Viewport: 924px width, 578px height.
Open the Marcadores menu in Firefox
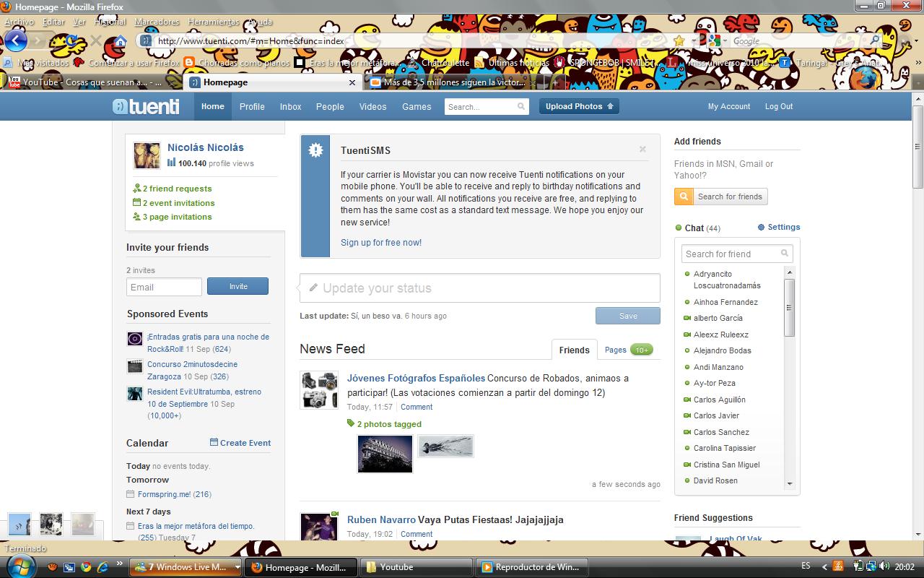[157, 22]
